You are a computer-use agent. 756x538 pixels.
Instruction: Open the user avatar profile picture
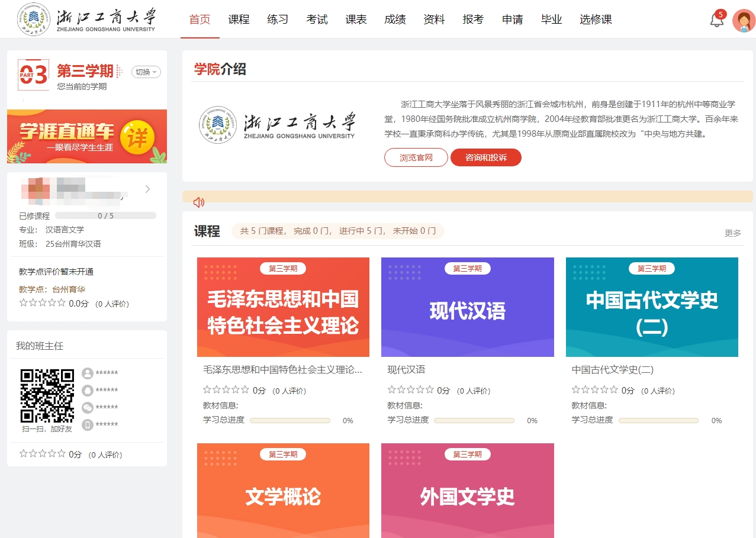coord(744,20)
